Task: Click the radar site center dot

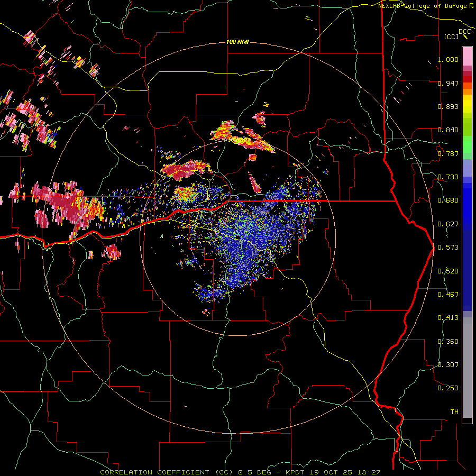Action: coord(237,237)
